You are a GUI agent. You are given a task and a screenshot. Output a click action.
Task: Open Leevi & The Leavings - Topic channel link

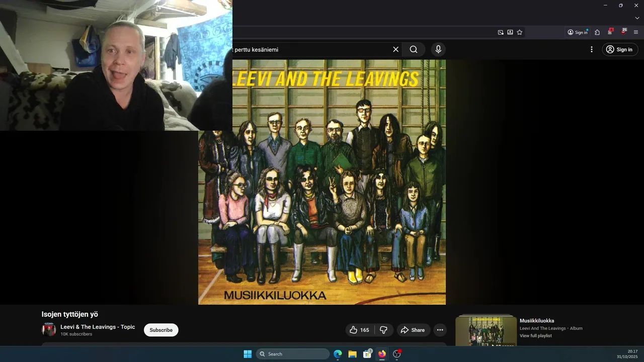98,327
